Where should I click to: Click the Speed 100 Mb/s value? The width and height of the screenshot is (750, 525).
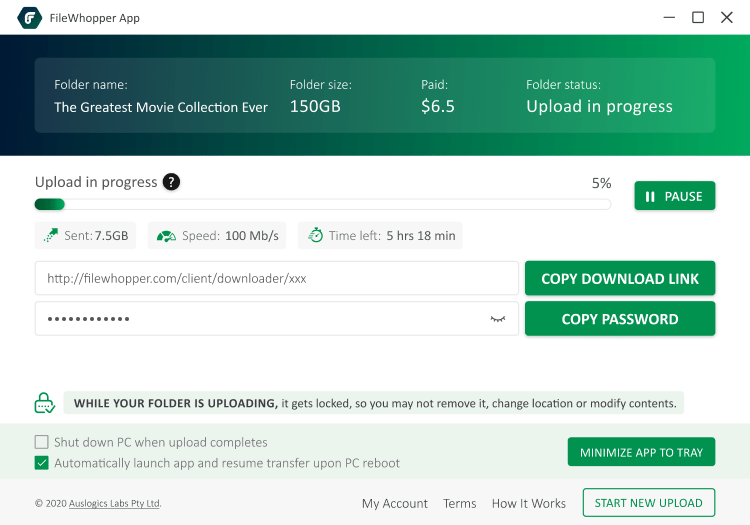[x=252, y=236]
